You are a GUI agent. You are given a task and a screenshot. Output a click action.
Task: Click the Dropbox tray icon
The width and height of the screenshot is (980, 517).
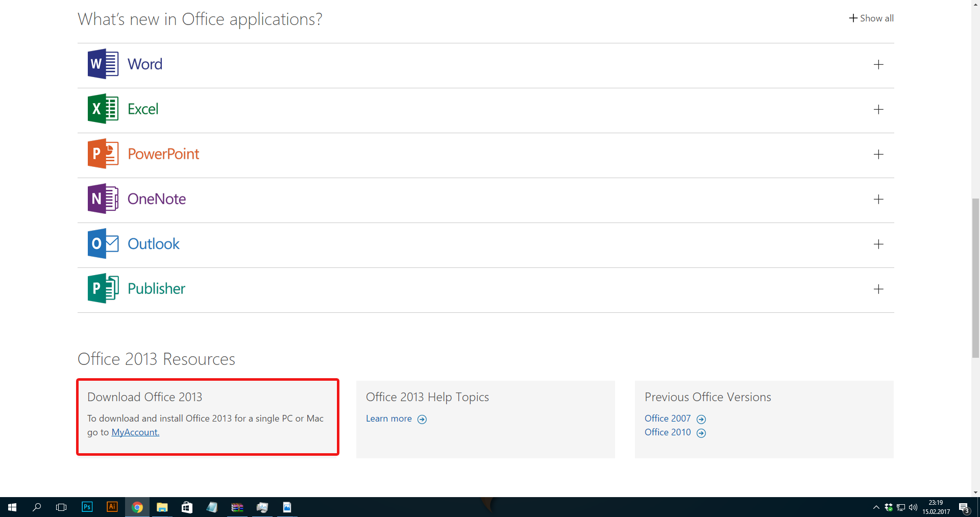(889, 507)
